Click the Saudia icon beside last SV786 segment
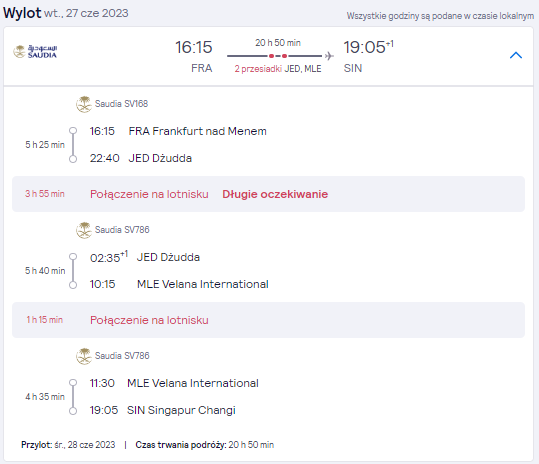This screenshot has width=539, height=464. pos(84,356)
